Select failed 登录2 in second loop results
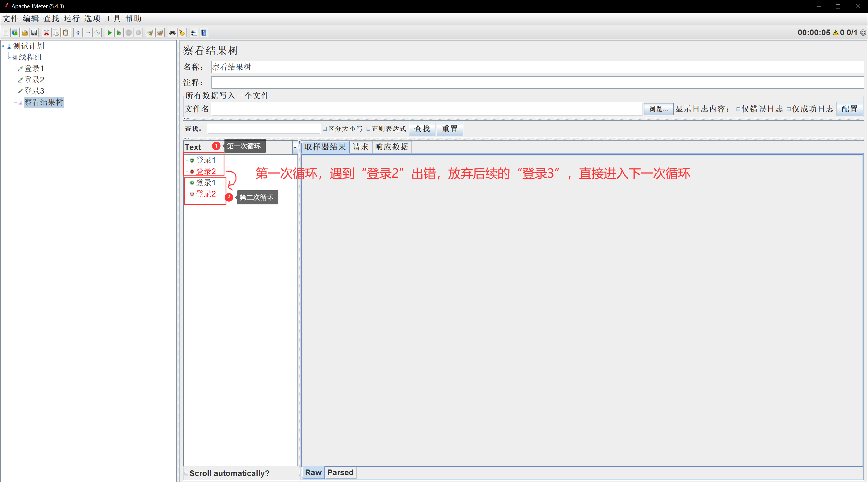The height and width of the screenshot is (483, 868). 206,194
